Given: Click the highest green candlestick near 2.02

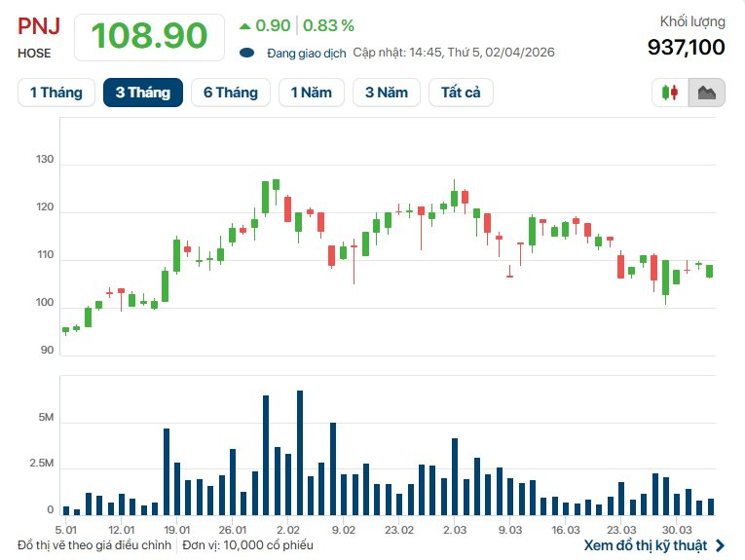Looking at the screenshot, I should [276, 184].
